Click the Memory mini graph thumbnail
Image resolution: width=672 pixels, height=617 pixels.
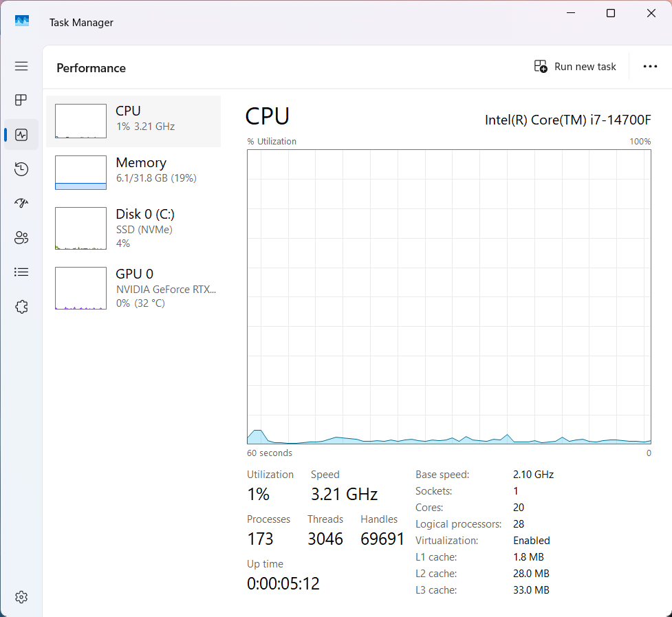80,172
